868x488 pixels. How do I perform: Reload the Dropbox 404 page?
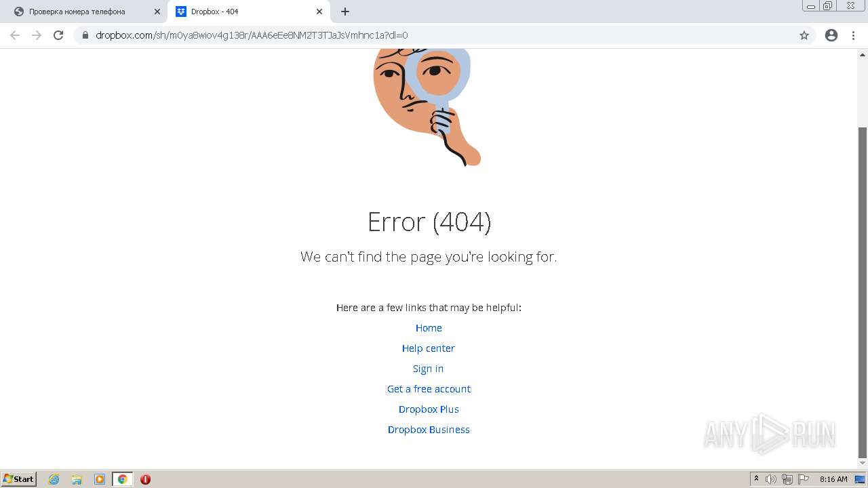click(x=58, y=35)
